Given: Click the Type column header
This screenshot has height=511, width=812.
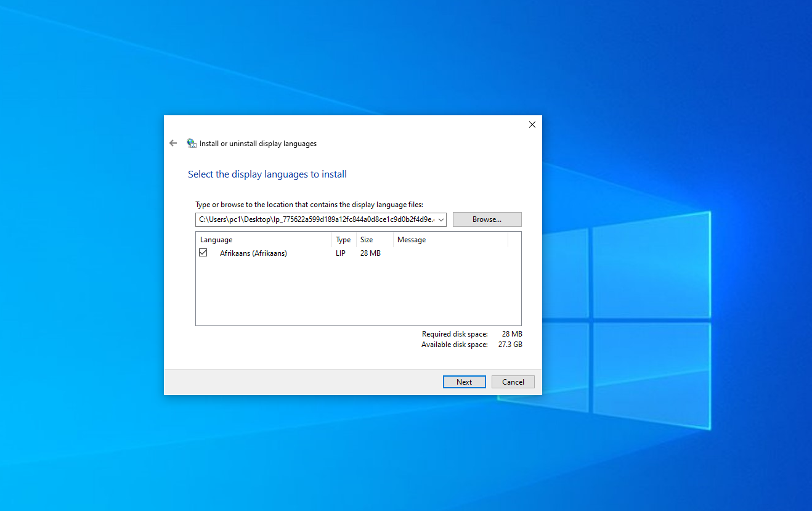Looking at the screenshot, I should pyautogui.click(x=344, y=240).
